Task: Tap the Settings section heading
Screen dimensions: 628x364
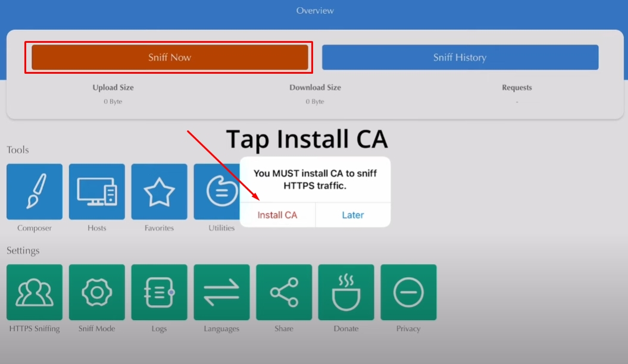Action: 23,250
